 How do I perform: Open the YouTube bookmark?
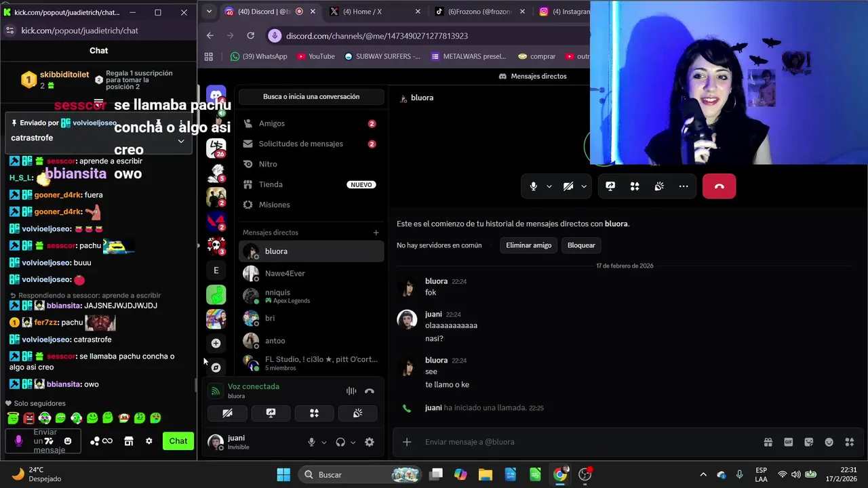tap(315, 56)
